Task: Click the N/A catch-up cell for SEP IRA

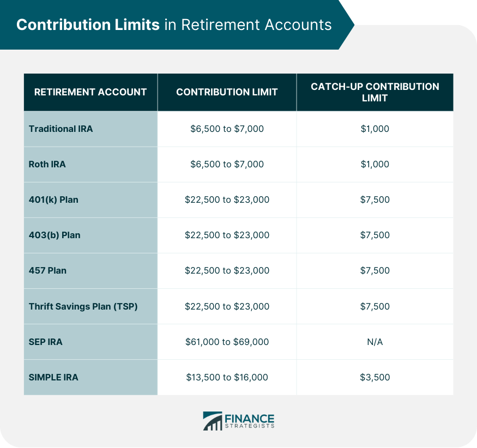Action: [x=375, y=342]
